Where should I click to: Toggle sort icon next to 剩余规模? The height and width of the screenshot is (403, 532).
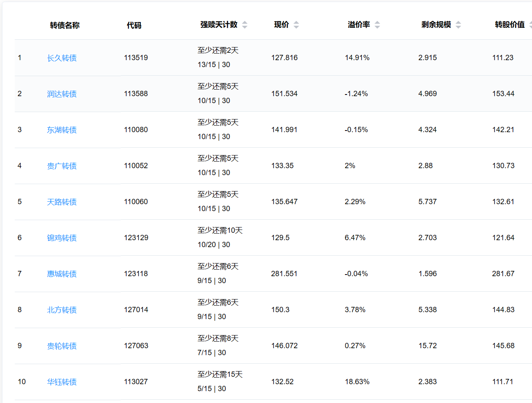point(458,25)
